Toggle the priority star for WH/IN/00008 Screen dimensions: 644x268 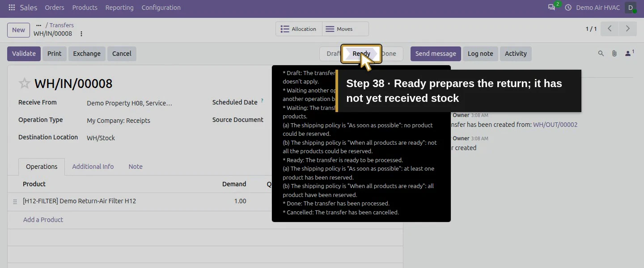[25, 84]
